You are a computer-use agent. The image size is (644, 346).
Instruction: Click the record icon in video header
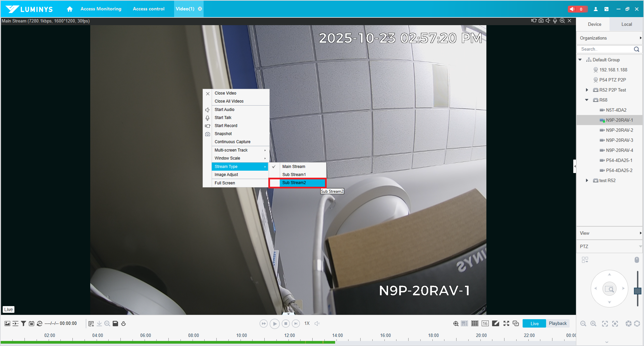(x=534, y=21)
